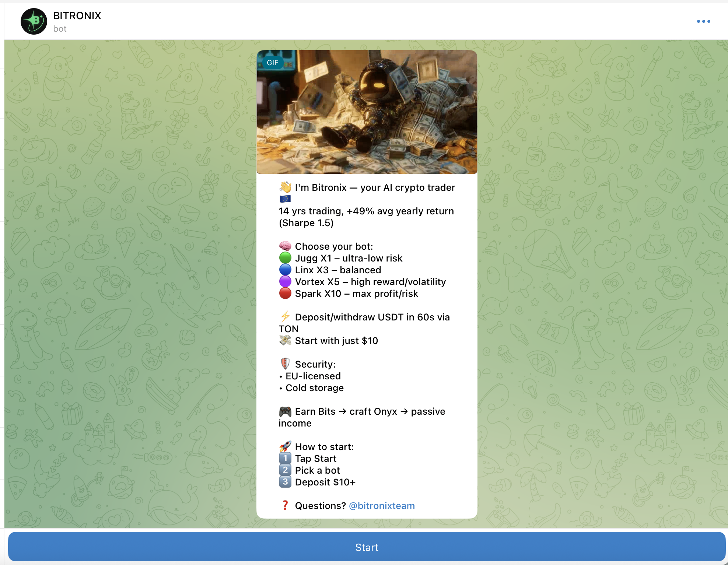This screenshot has height=565, width=728.
Task: Click the game controller emoji by Earn Bits
Action: tap(285, 411)
